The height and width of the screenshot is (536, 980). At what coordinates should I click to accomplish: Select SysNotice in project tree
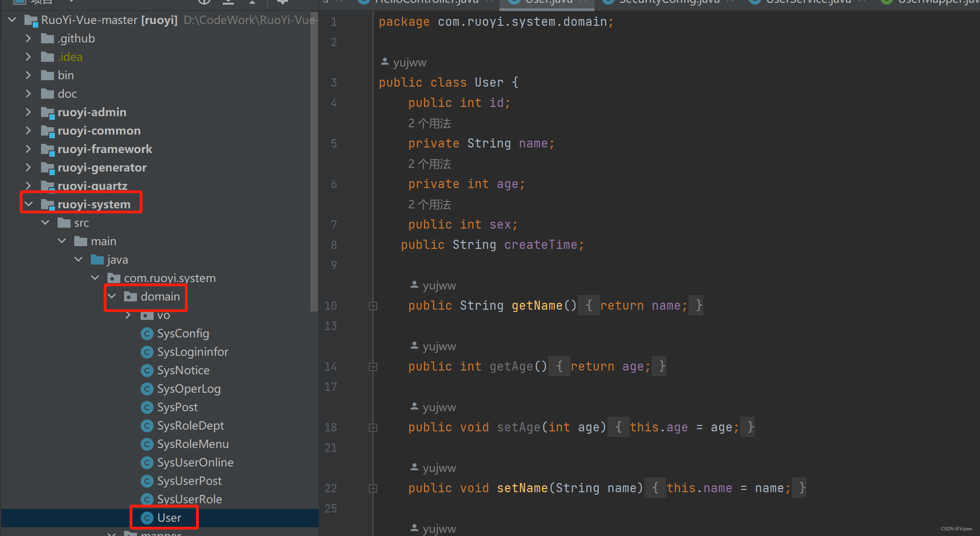click(x=183, y=371)
